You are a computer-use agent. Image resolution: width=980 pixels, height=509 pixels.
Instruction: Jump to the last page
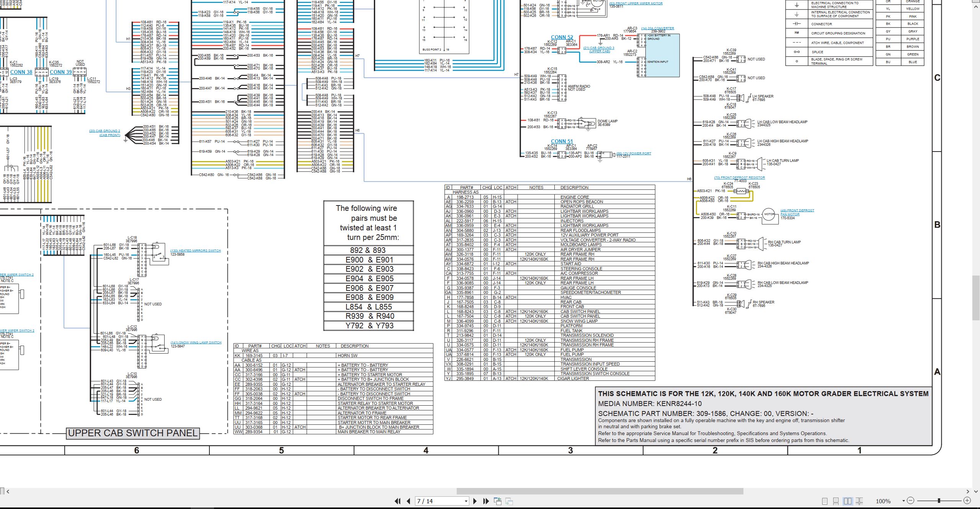pos(486,501)
